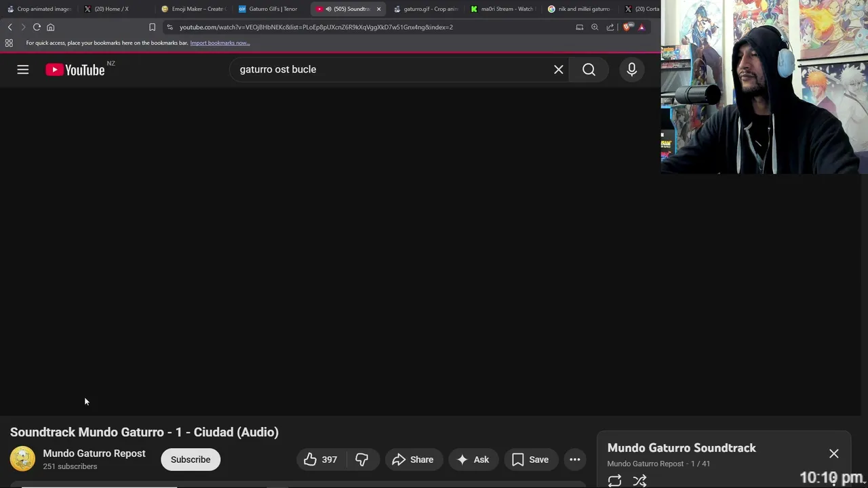Submit search with the magnifying glass button
Screen dimensions: 868x488
click(589, 69)
